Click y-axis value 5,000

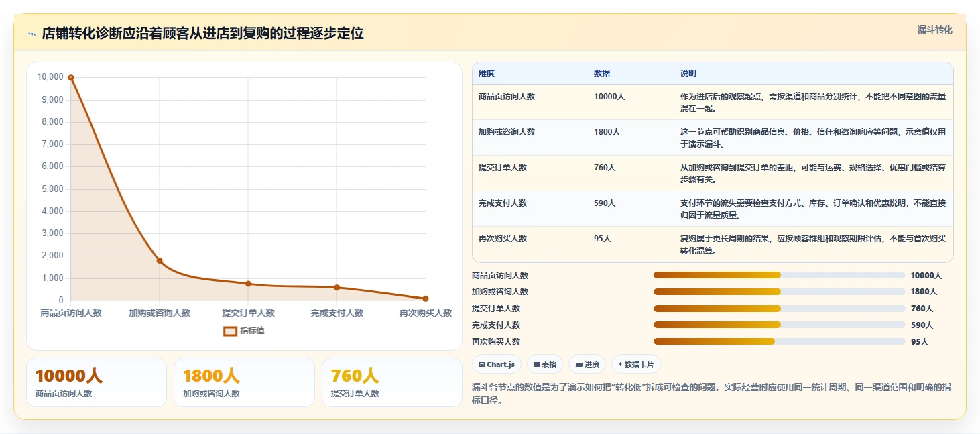pyautogui.click(x=53, y=188)
